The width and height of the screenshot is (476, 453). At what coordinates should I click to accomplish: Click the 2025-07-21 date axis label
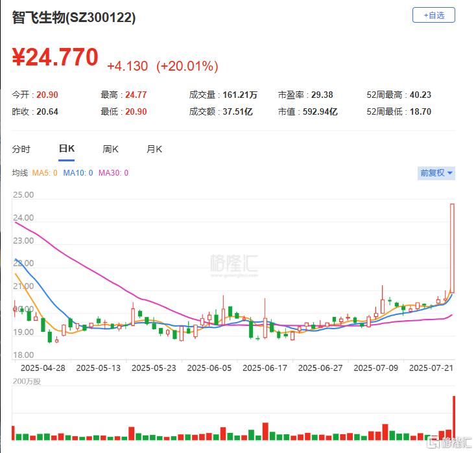point(431,368)
